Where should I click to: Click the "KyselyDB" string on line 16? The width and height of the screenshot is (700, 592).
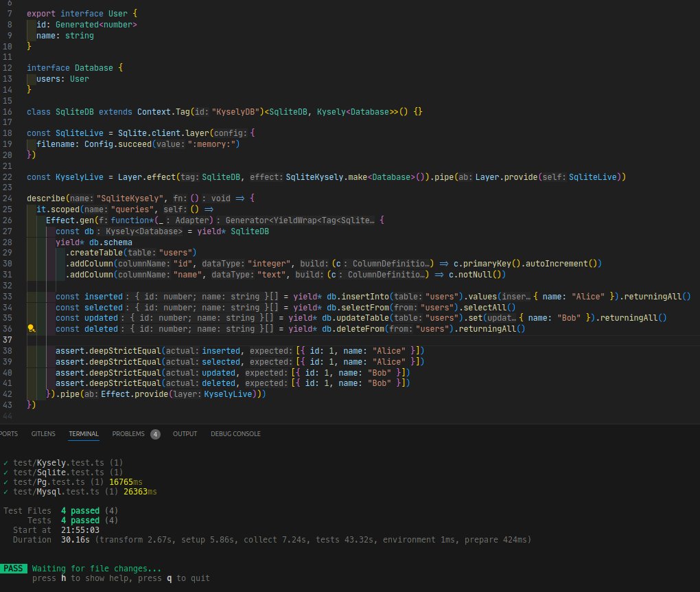(x=235, y=112)
